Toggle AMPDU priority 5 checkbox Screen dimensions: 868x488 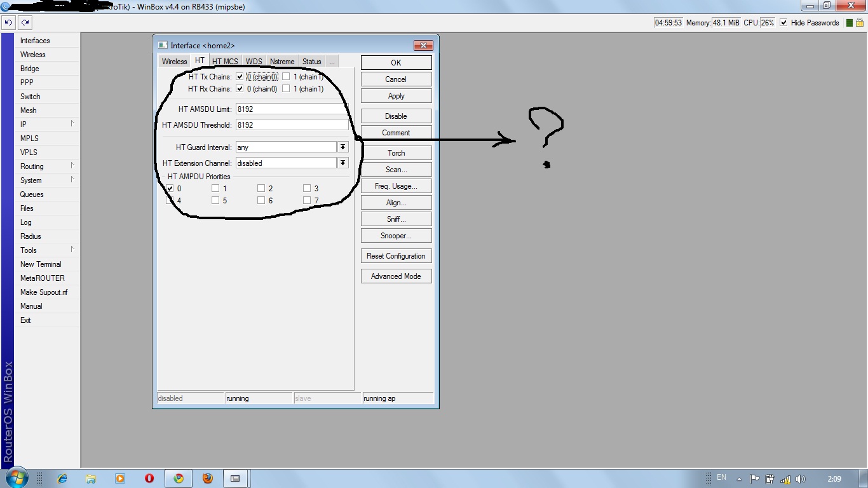point(215,200)
